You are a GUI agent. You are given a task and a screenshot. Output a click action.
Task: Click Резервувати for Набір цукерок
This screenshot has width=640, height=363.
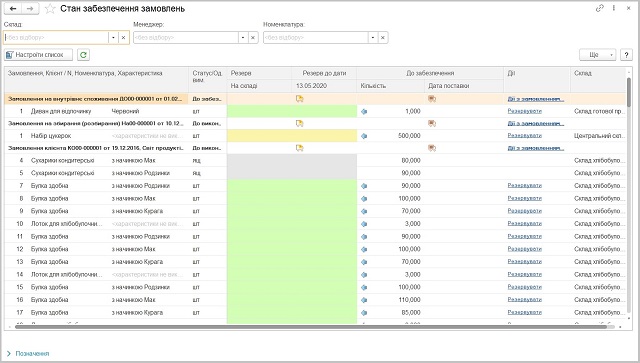click(524, 136)
